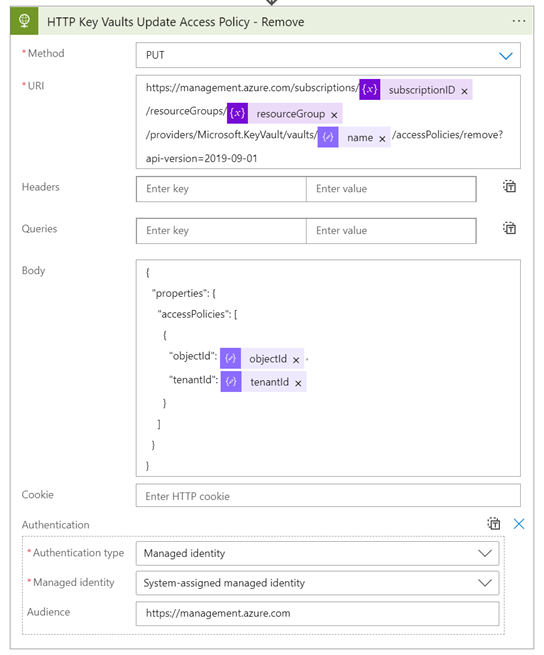The height and width of the screenshot is (655, 544).
Task: Click the /accessPolicies/remove? text in the URI
Action: pyautogui.click(x=447, y=135)
